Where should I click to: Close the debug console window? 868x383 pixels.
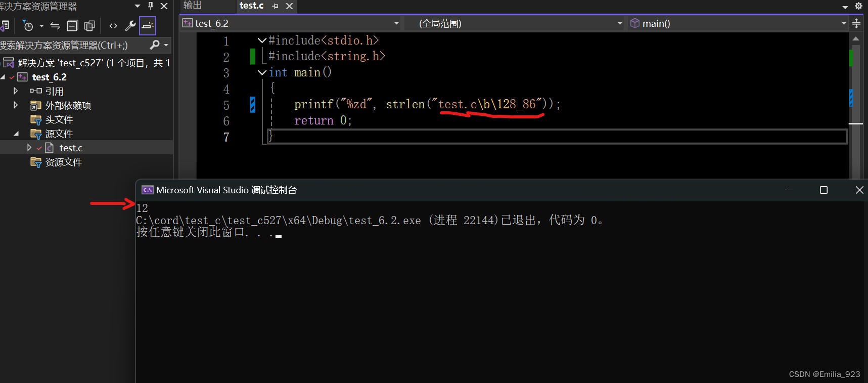pyautogui.click(x=859, y=190)
